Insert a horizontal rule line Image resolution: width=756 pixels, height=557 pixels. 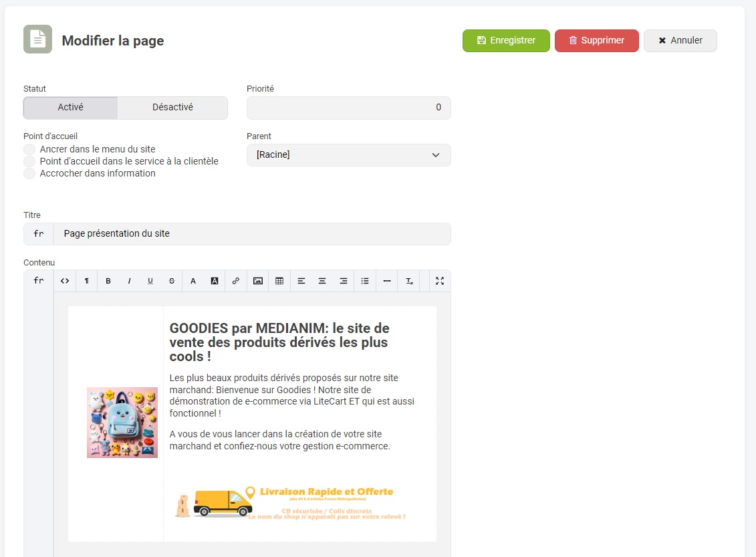pyautogui.click(x=386, y=281)
